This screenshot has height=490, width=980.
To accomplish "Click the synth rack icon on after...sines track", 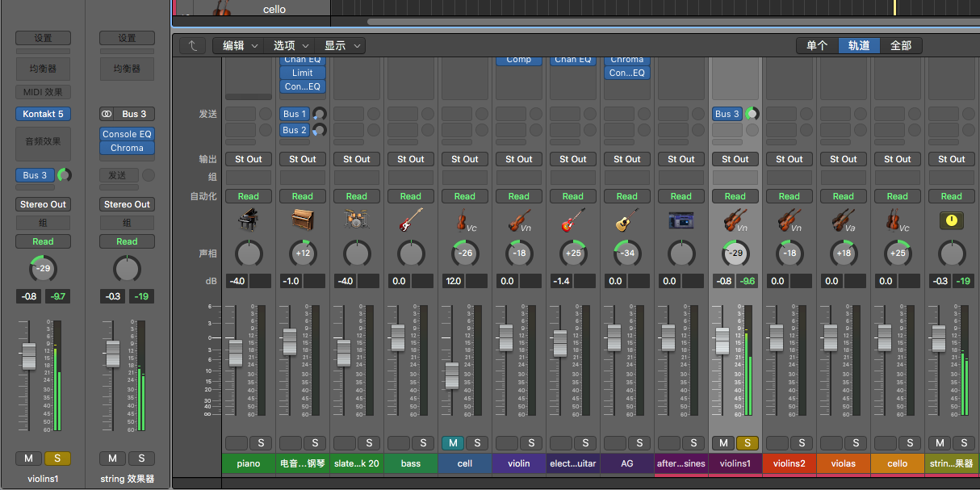I will tap(681, 220).
